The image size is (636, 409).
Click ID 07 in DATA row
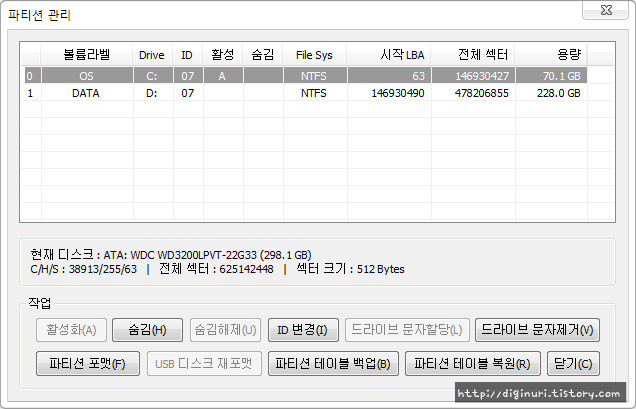(x=187, y=93)
